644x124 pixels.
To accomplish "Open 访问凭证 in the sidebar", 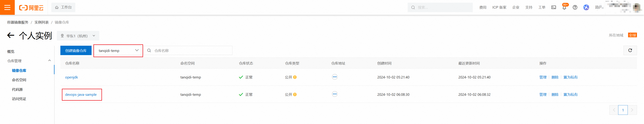I will point(19,99).
